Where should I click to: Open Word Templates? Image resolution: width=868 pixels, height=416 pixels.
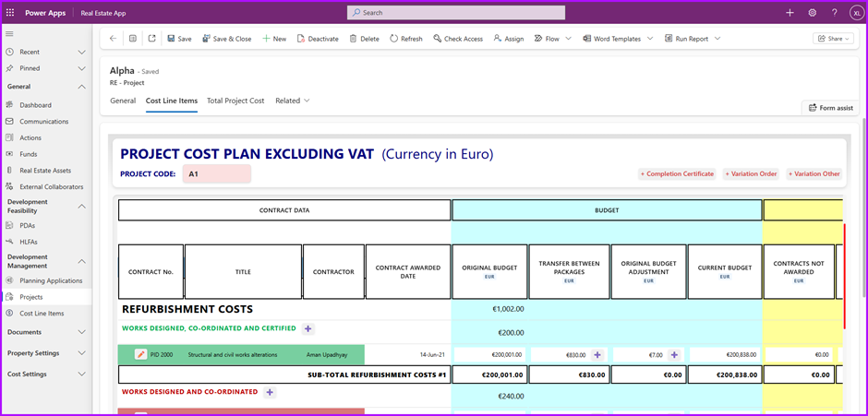coord(611,39)
